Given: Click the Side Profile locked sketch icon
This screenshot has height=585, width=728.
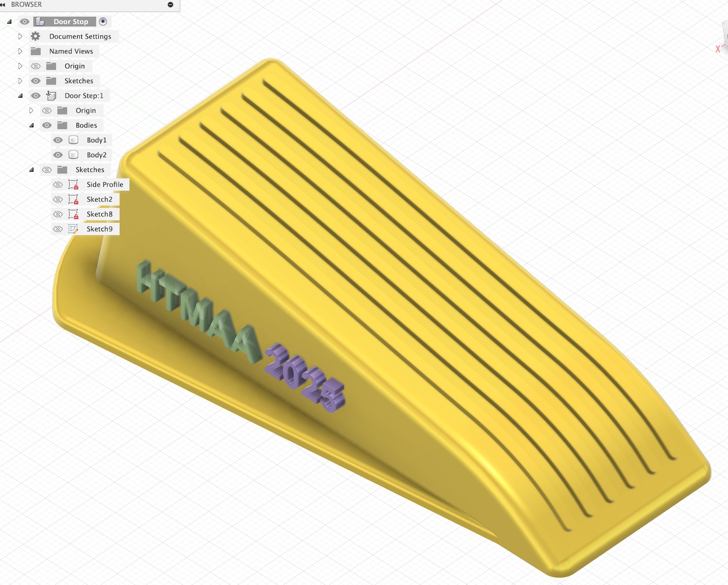Looking at the screenshot, I should tap(73, 185).
